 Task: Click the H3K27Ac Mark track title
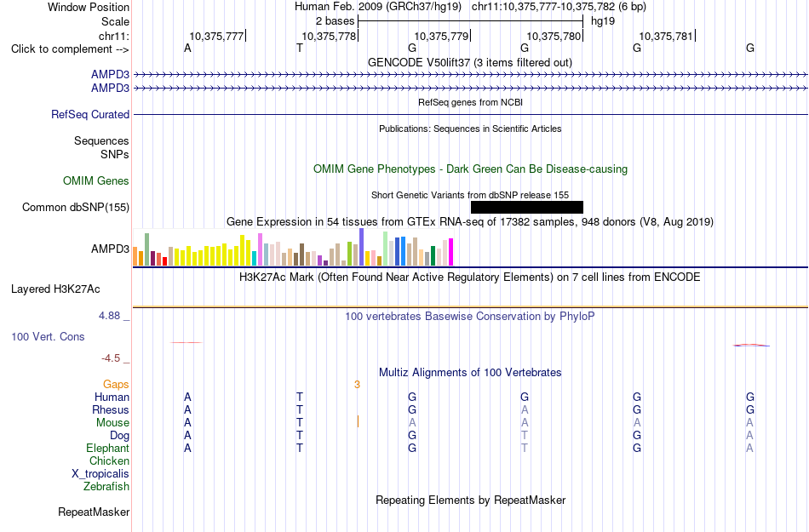(469, 277)
